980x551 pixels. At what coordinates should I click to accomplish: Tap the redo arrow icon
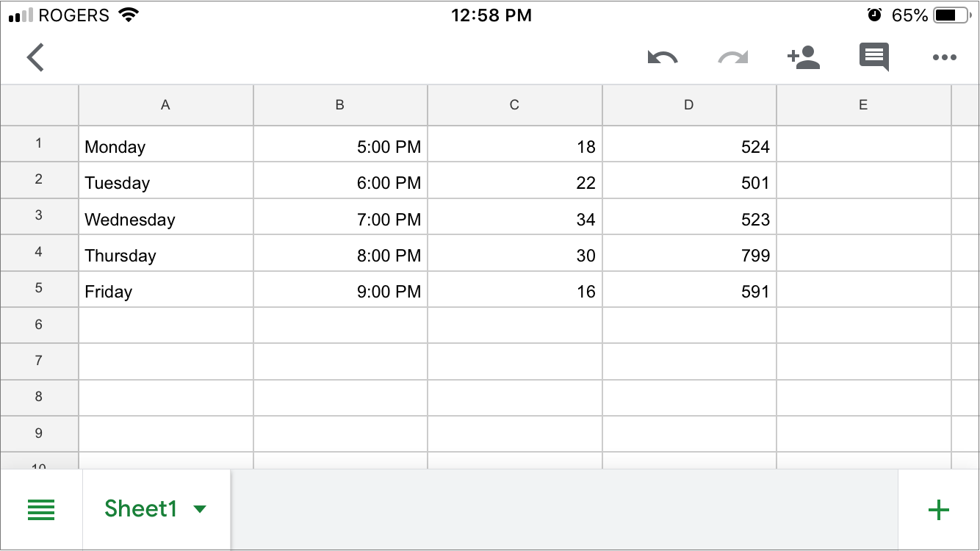pyautogui.click(x=732, y=57)
